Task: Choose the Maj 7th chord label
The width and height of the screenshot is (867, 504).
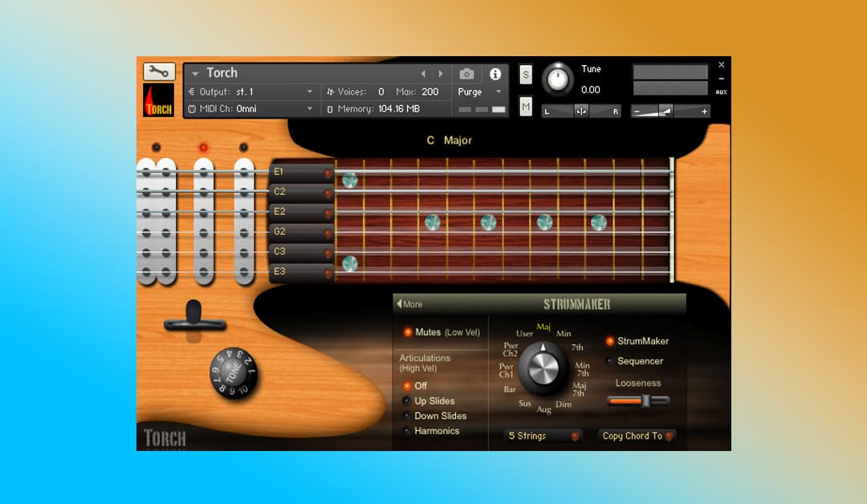Action: pos(579,389)
